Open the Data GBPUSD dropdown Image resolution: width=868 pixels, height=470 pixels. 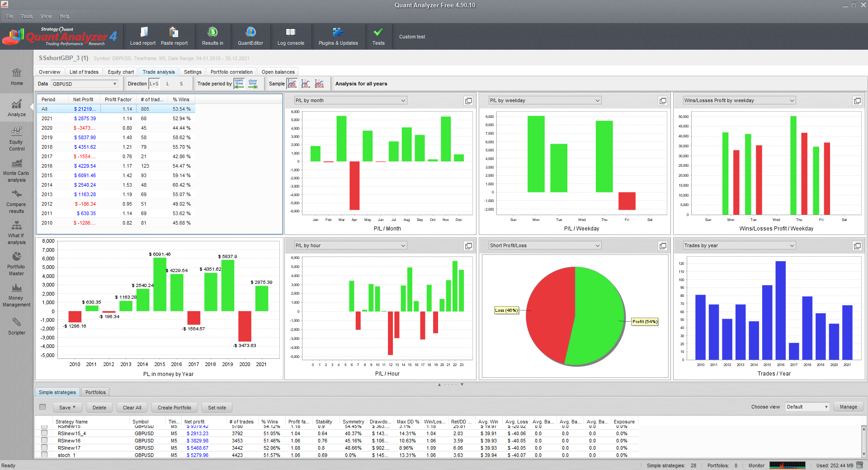pyautogui.click(x=85, y=84)
